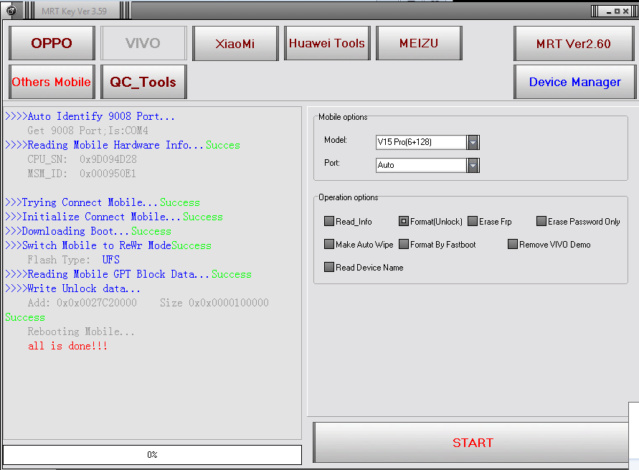The width and height of the screenshot is (639, 470).
Task: Enable Erase Password Only checkbox
Action: click(x=541, y=221)
